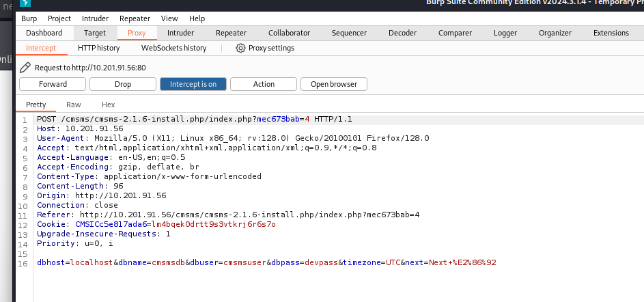The image size is (644, 302).
Task: Click the Proxy settings gear icon
Action: 240,48
